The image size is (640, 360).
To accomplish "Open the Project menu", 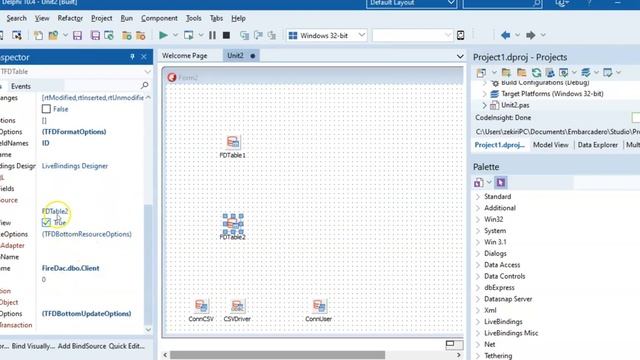I will tap(102, 18).
